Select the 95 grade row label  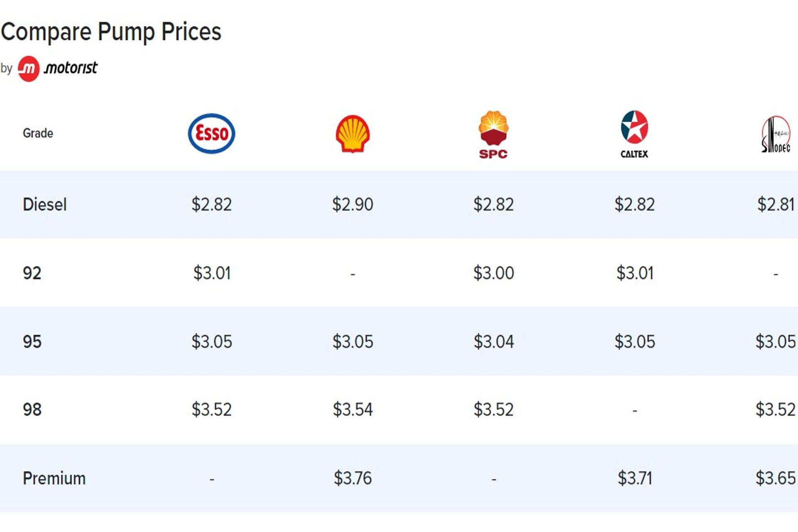[32, 342]
